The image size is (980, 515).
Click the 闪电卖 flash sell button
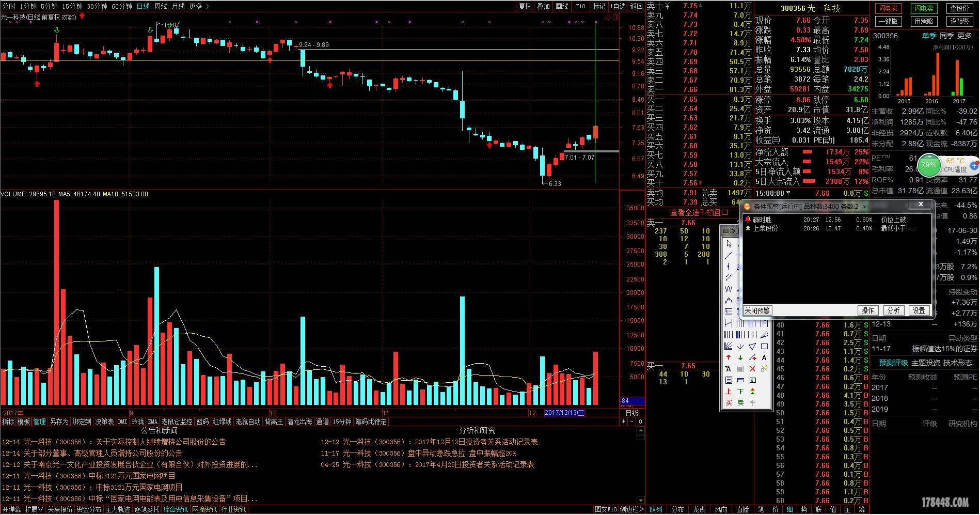click(x=924, y=8)
